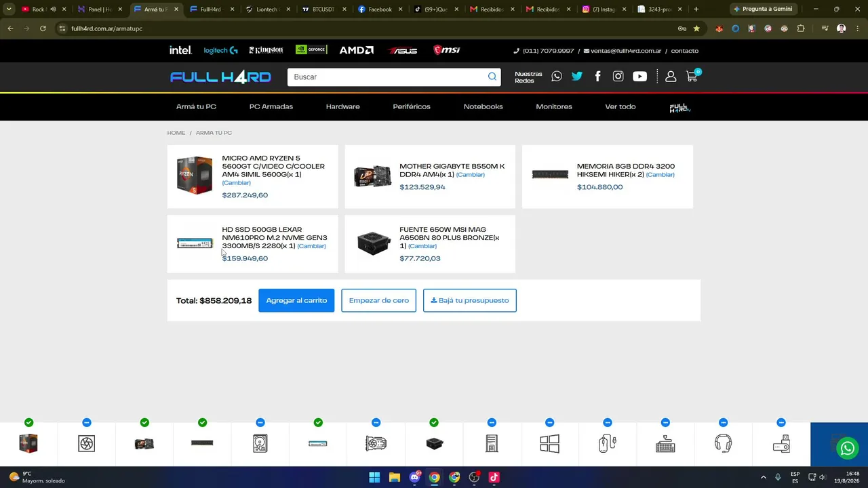Reload the page

(x=43, y=28)
